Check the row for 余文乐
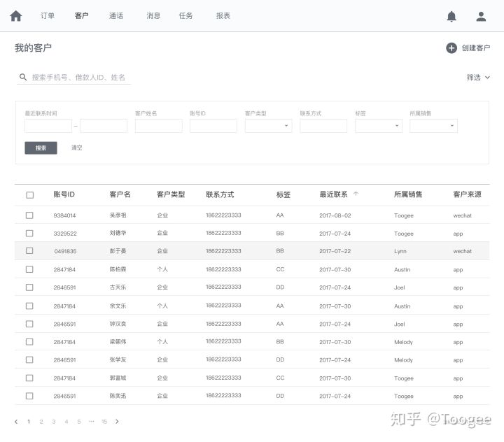 pos(29,306)
